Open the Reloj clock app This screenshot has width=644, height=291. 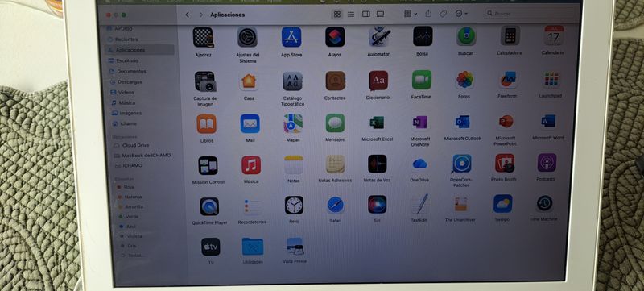coord(294,205)
